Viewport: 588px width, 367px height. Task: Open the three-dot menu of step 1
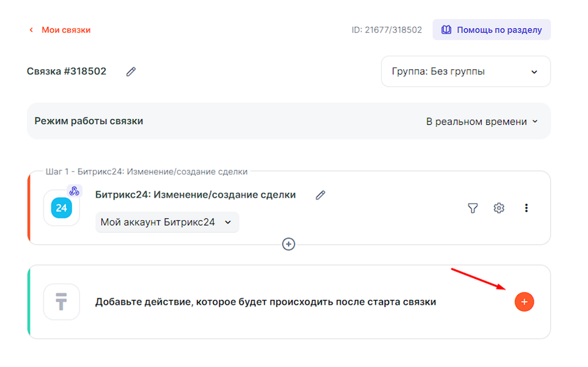click(x=526, y=208)
